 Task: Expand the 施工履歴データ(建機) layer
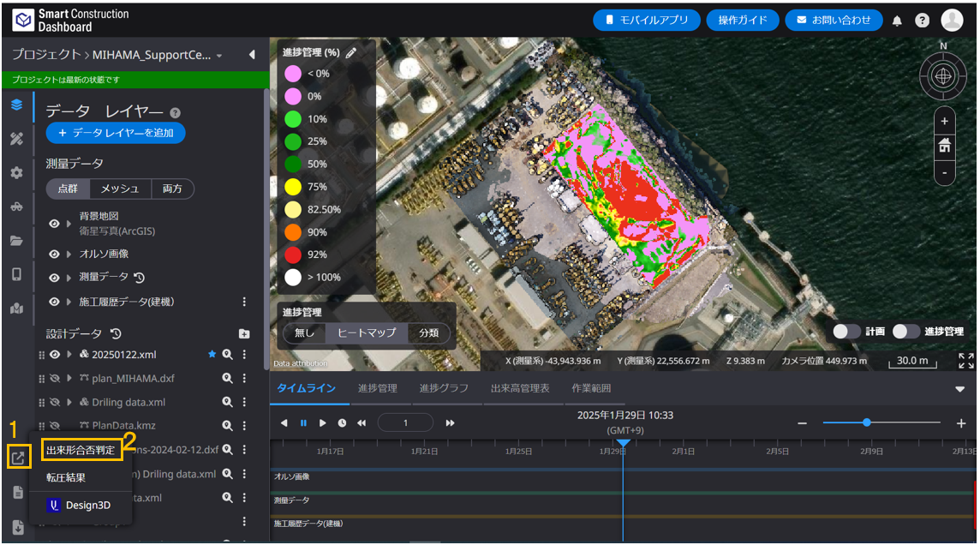pos(69,302)
